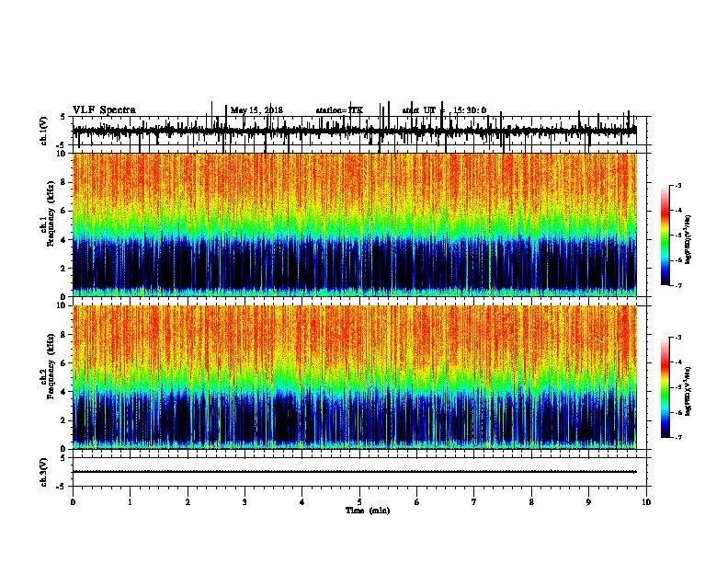Click the "ch.3(V)" axis label
Viewport: 728px width, 563px height.
pyautogui.click(x=44, y=472)
